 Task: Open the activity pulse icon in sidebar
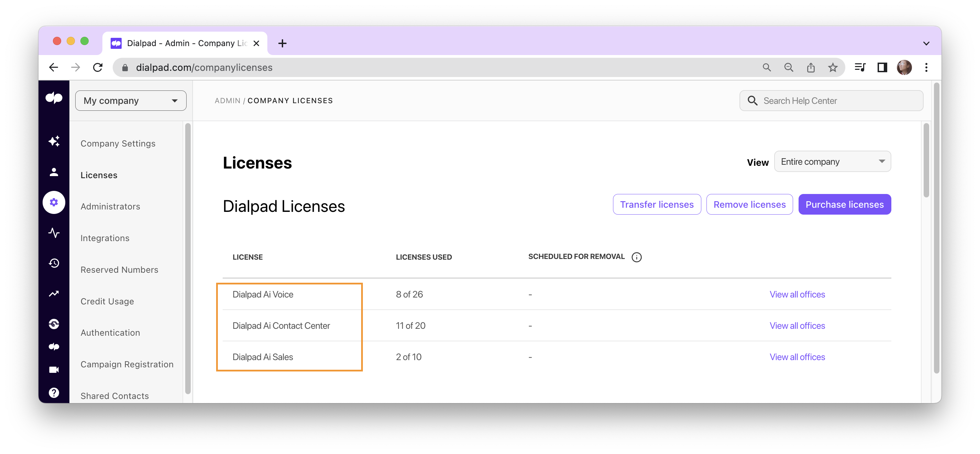pos(54,233)
